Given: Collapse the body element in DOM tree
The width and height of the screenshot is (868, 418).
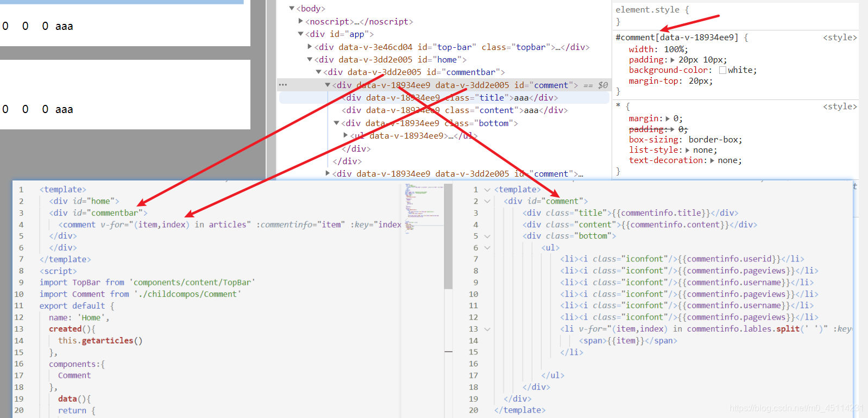Looking at the screenshot, I should click(292, 8).
